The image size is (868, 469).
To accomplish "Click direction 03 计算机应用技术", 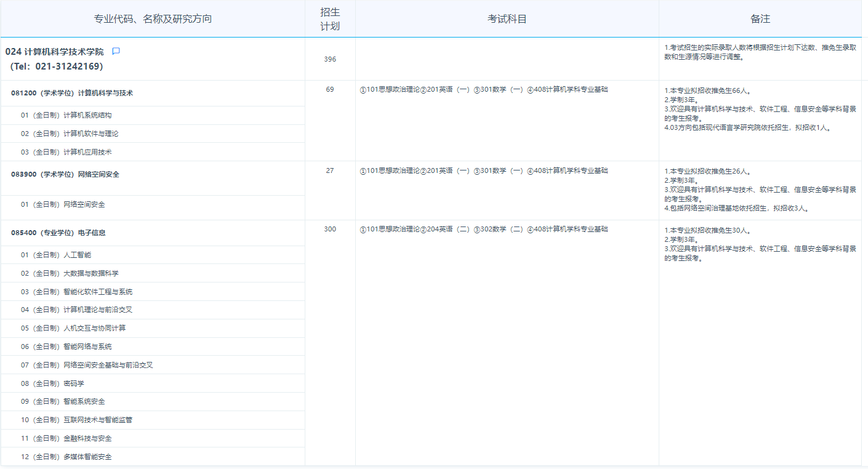I will 66,152.
